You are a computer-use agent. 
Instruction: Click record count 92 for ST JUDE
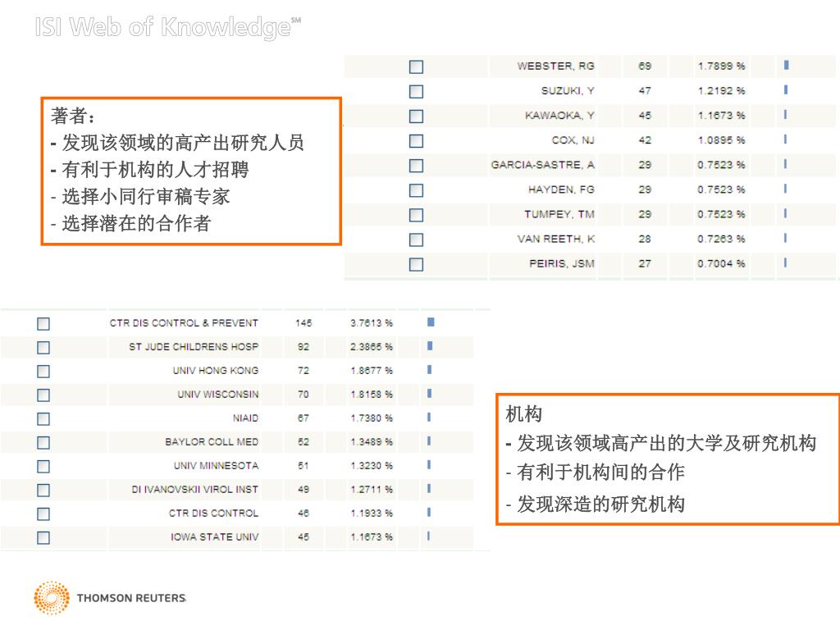tap(304, 347)
